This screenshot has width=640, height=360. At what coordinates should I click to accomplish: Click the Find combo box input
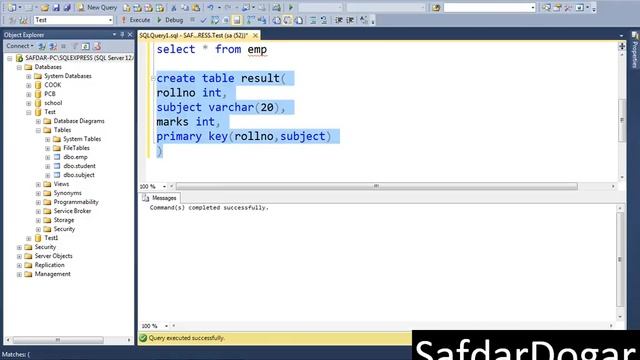coord(489,7)
